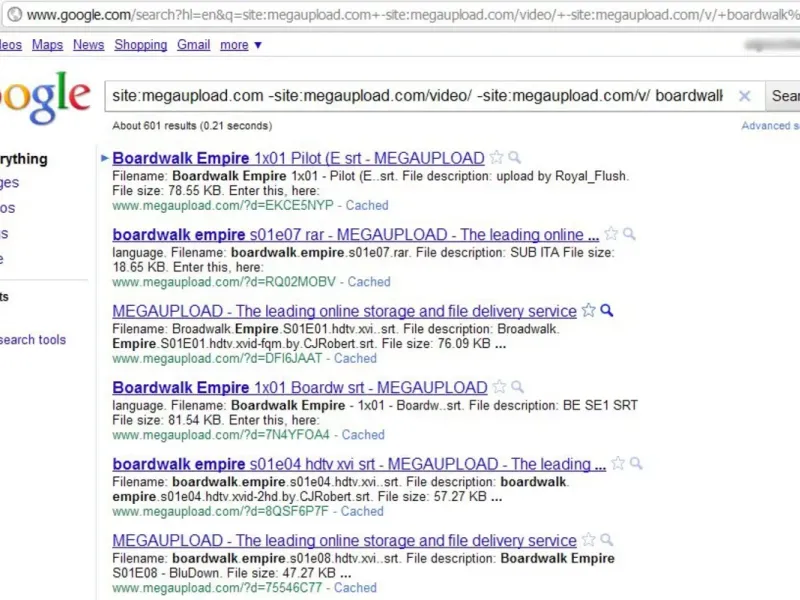Open Boardwalk Empire 1x01 Pilot MEGAUPLOAD result

click(x=298, y=158)
